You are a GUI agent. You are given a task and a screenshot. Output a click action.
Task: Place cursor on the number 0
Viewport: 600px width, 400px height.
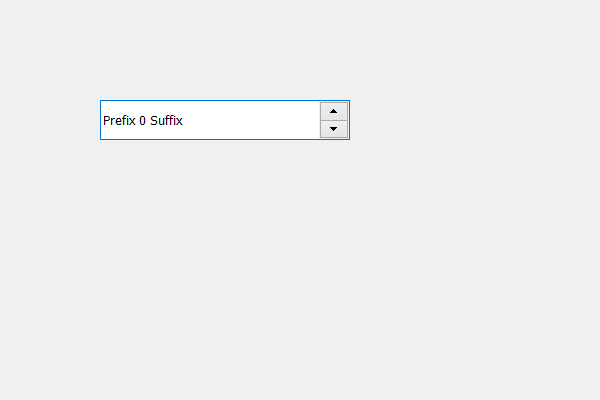point(142,121)
